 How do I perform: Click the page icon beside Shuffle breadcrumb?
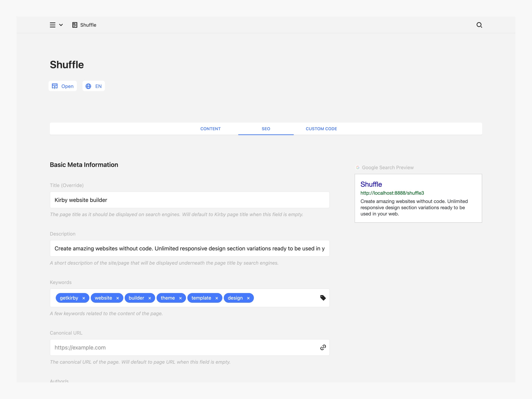coord(75,25)
